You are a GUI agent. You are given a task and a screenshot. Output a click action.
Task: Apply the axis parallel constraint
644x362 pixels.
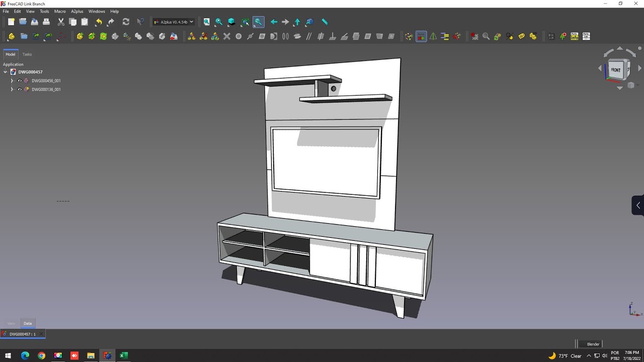click(309, 36)
